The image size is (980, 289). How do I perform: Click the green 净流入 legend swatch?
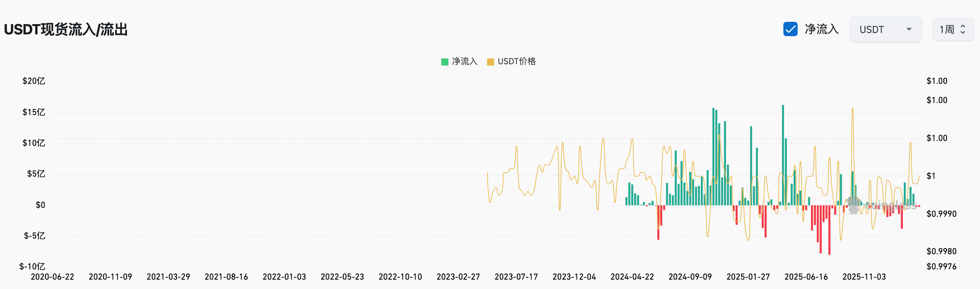pyautogui.click(x=445, y=62)
